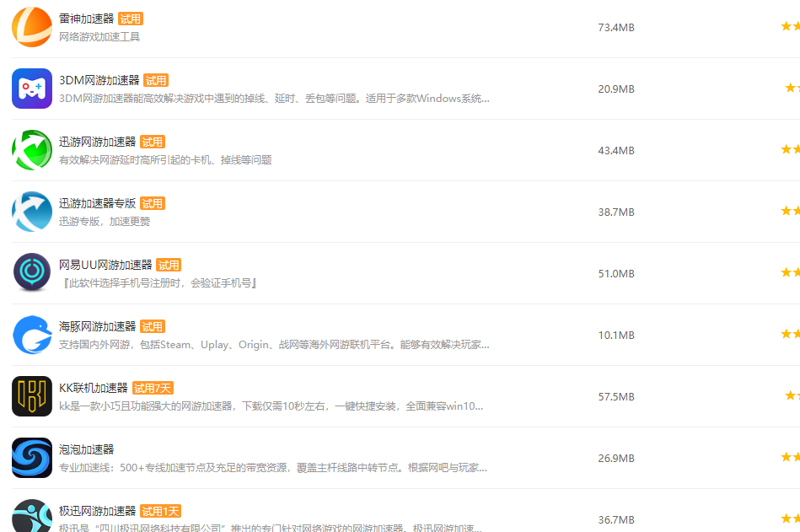Select the 3DM网游加速器 gamepad icon
Screen dimensions: 800x532
tap(32, 89)
